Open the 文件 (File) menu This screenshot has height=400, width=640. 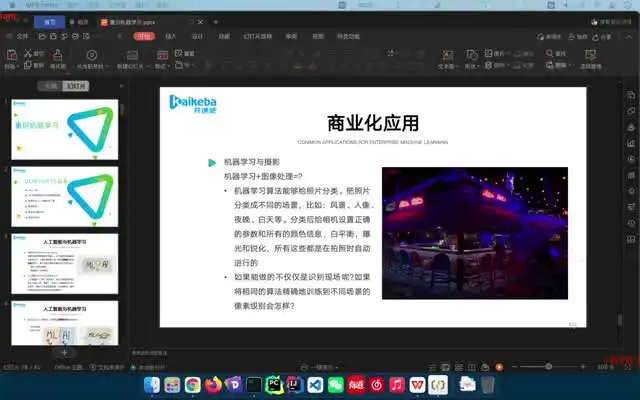pyautogui.click(x=22, y=35)
